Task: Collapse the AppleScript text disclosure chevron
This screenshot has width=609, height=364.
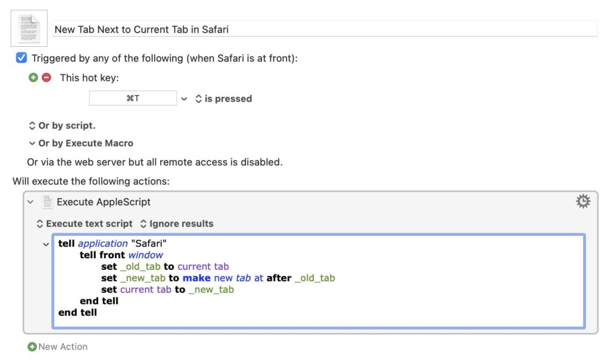Action: pos(46,244)
